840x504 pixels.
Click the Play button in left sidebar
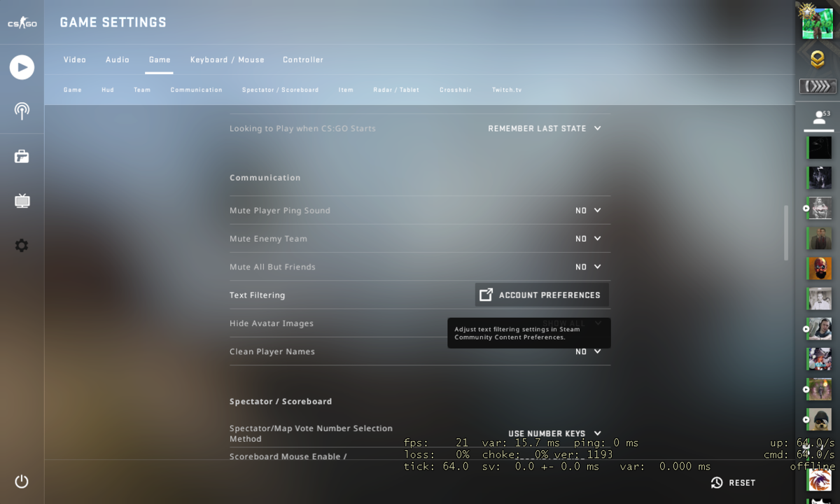22,67
